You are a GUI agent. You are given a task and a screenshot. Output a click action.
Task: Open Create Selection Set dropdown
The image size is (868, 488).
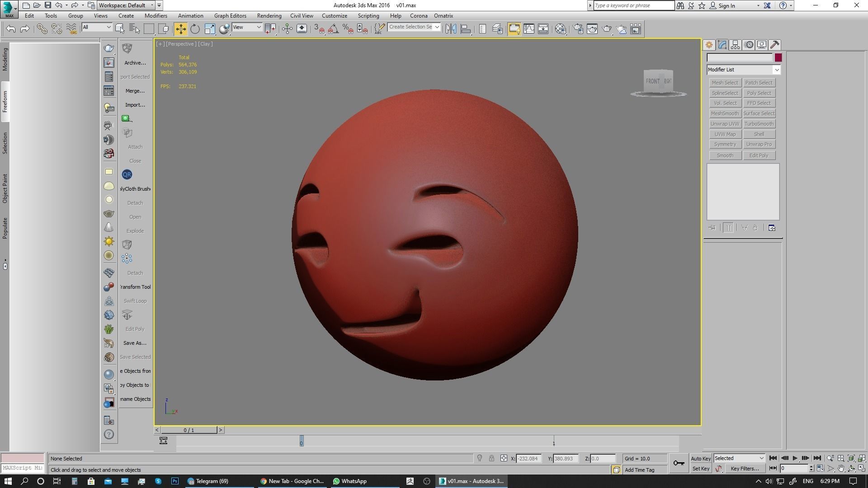(x=414, y=27)
